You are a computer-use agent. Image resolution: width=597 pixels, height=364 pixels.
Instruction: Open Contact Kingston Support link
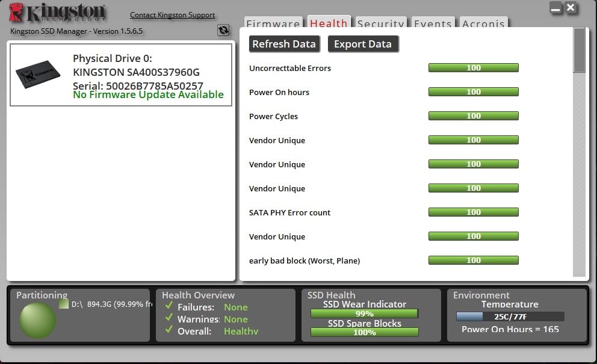click(173, 15)
